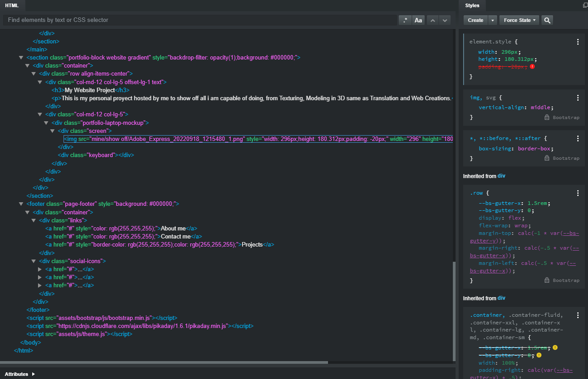Click the Bootstrap lock icon under .row rule
588x379 pixels.
pos(547,281)
